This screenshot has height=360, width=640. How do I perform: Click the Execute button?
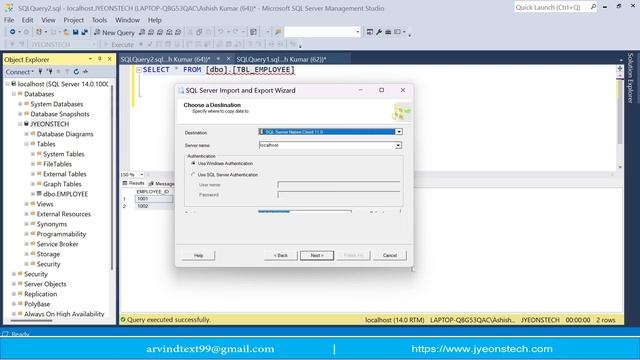[119, 44]
